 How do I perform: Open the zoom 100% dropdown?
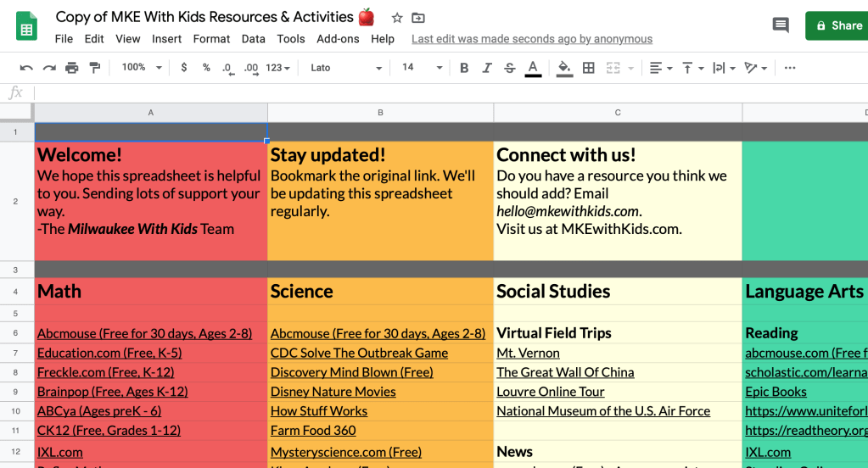tap(141, 68)
